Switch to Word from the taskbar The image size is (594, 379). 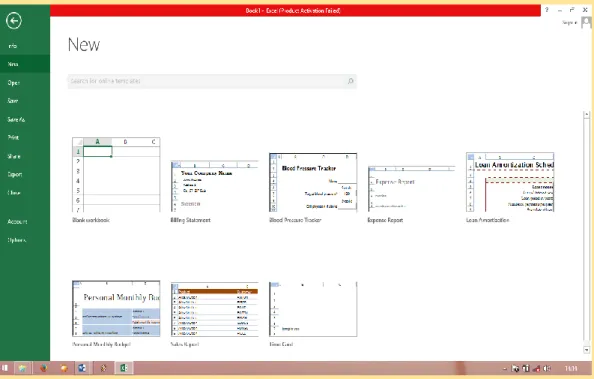click(82, 368)
